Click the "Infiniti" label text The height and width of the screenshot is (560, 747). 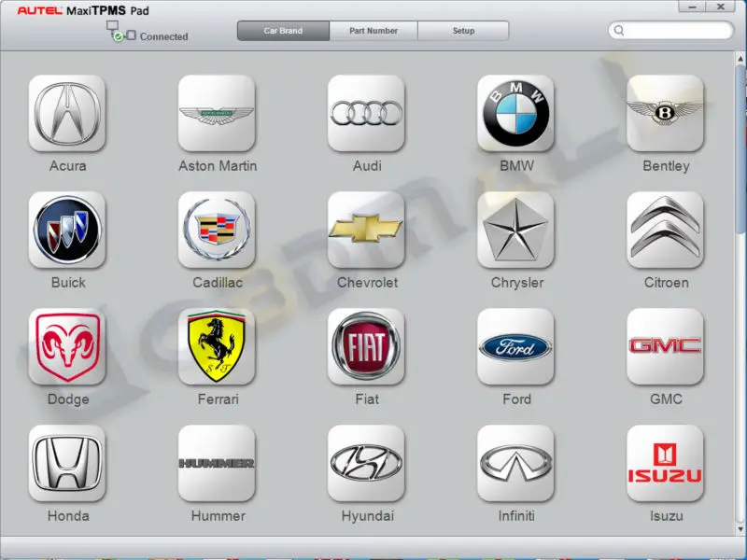(x=516, y=516)
